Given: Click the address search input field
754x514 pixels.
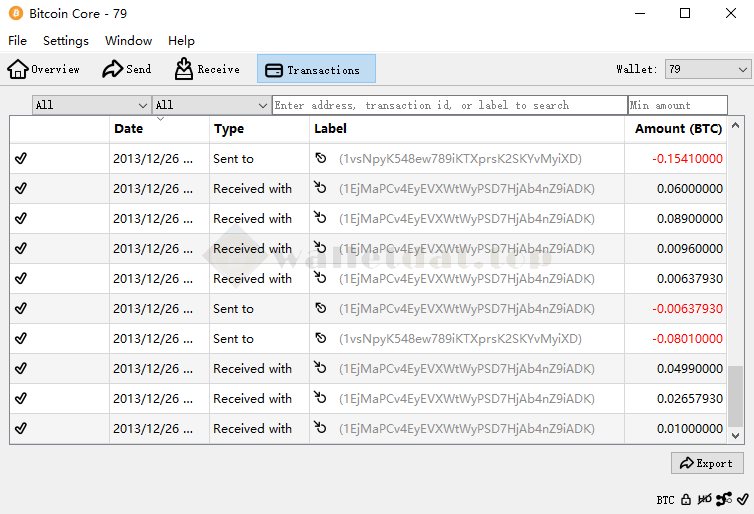Looking at the screenshot, I should [x=449, y=105].
